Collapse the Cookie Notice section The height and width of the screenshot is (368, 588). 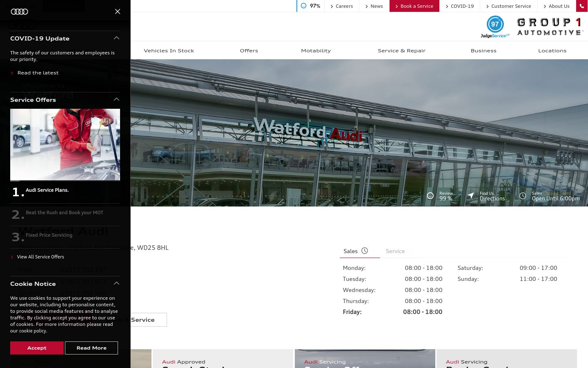pyautogui.click(x=116, y=283)
